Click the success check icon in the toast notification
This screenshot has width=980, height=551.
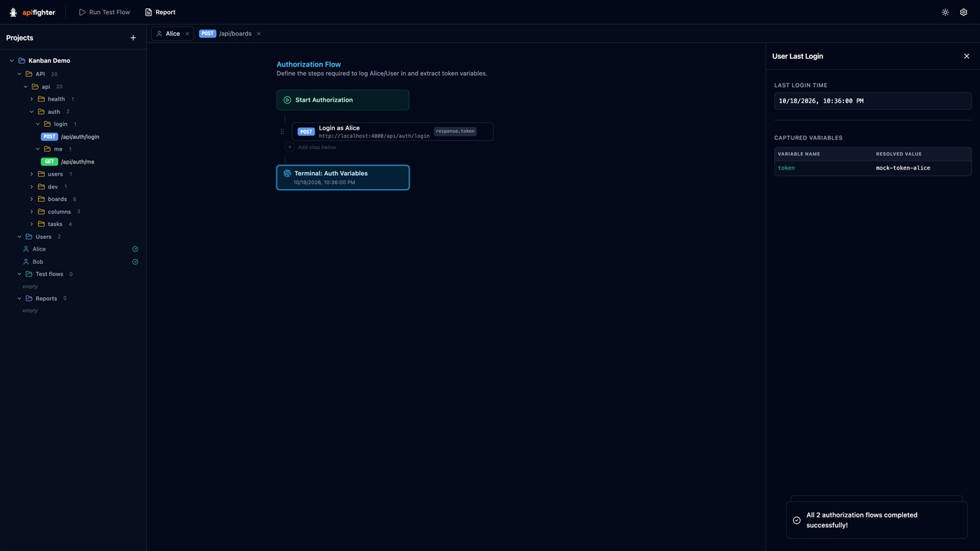click(796, 520)
